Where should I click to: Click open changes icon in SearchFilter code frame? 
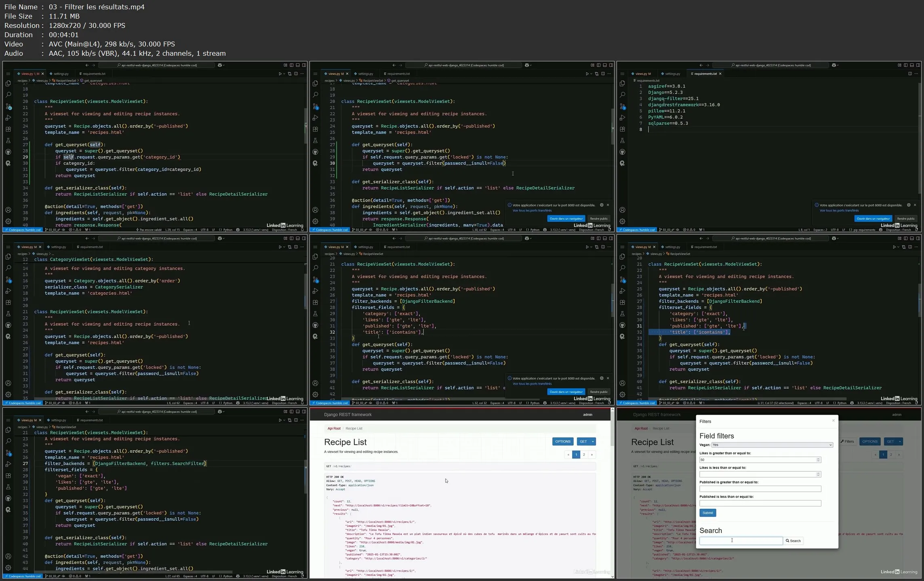click(x=289, y=420)
